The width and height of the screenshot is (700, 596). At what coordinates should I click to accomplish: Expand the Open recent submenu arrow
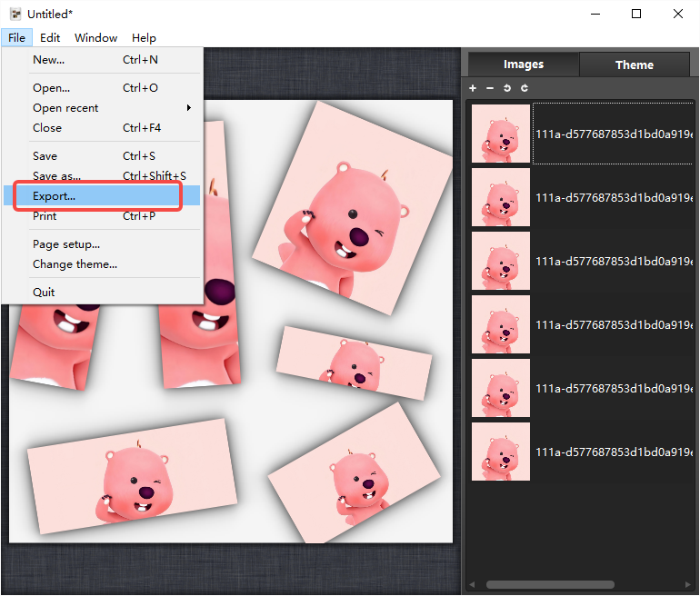point(189,107)
